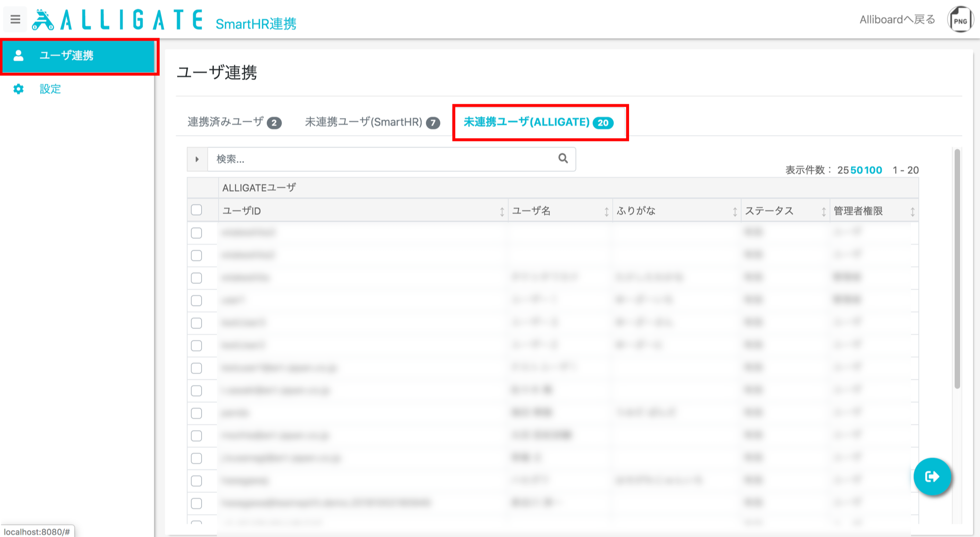Click the user icon beside ユーザ連携
This screenshot has width=980, height=537.
click(19, 55)
